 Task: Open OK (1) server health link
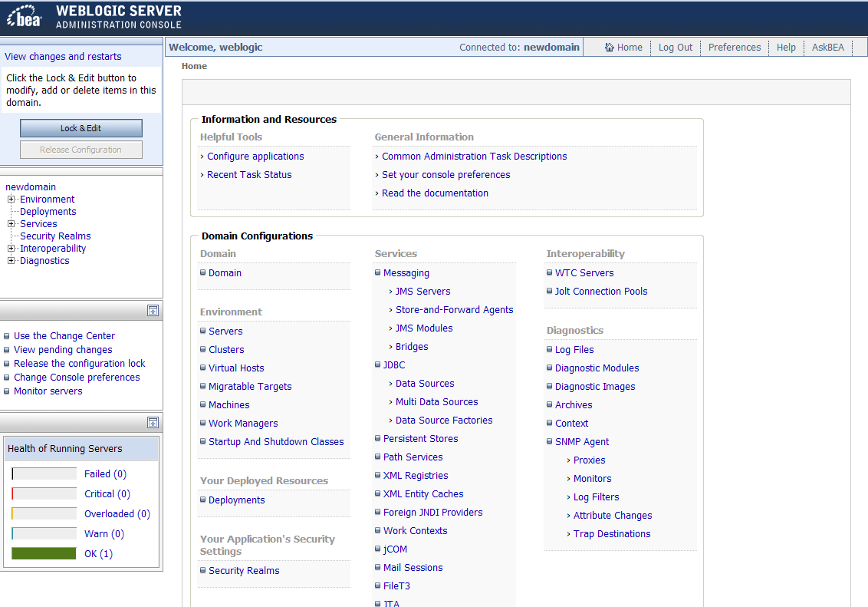tap(99, 554)
